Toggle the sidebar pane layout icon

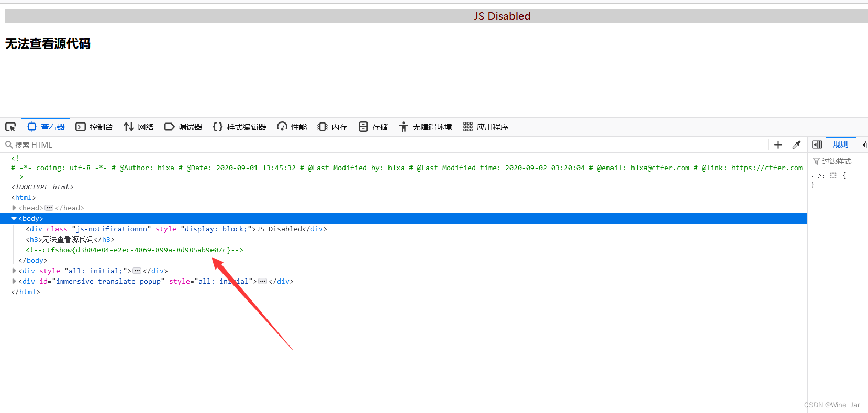pyautogui.click(x=817, y=144)
